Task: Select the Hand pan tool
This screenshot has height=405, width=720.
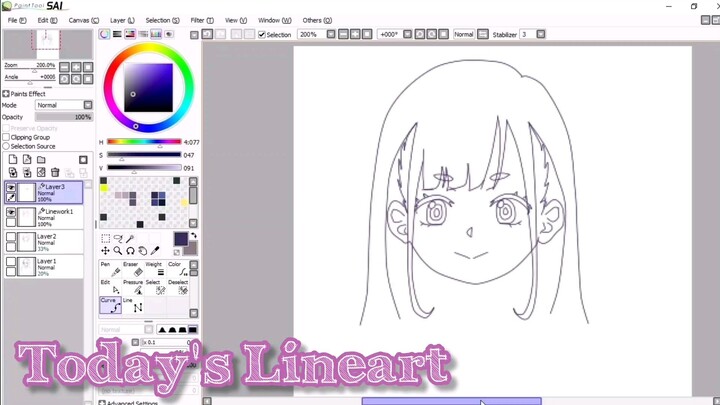Action: click(x=143, y=251)
